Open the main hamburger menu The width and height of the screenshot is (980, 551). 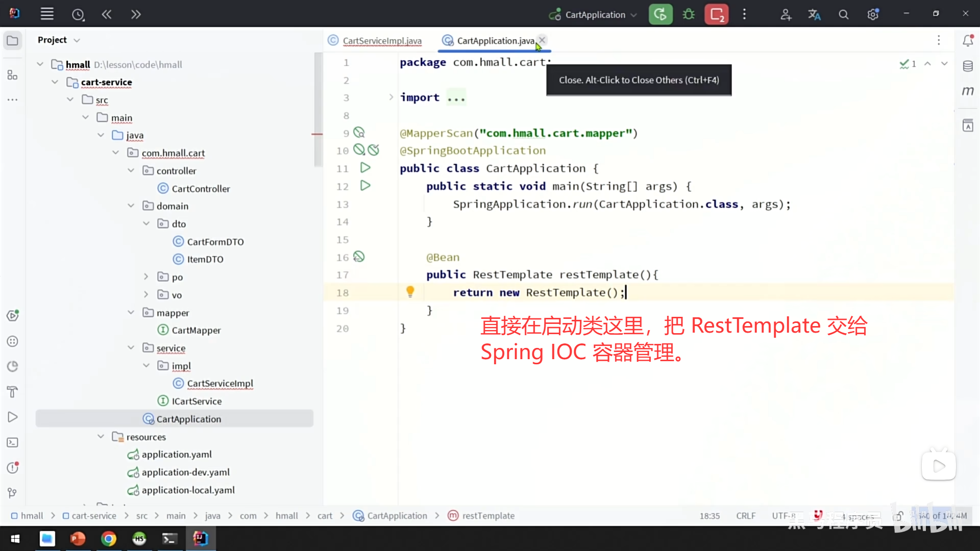coord(47,14)
